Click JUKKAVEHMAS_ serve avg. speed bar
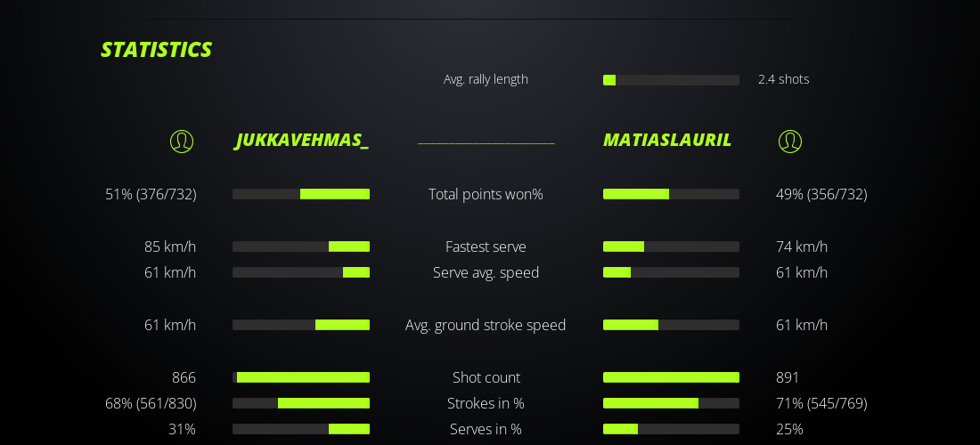Viewport: 980px width, 445px height. [x=301, y=272]
